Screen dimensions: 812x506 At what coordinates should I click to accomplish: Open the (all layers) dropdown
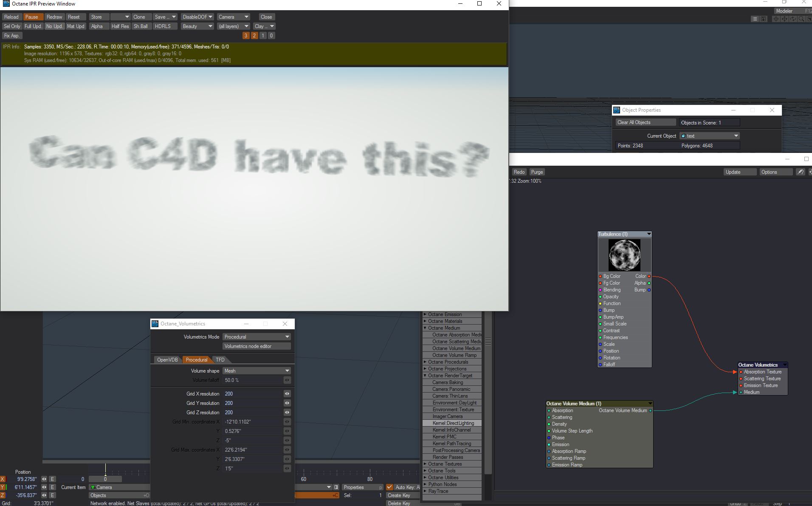[x=233, y=26]
